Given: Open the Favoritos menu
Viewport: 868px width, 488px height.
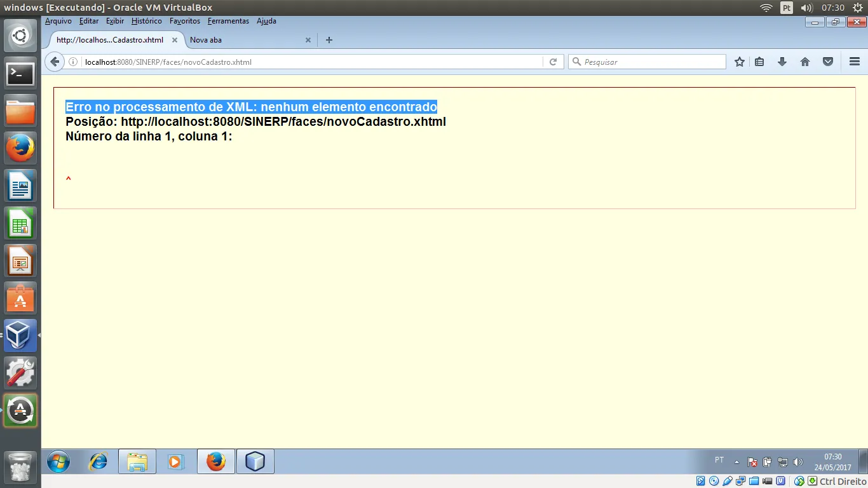Looking at the screenshot, I should click(185, 21).
